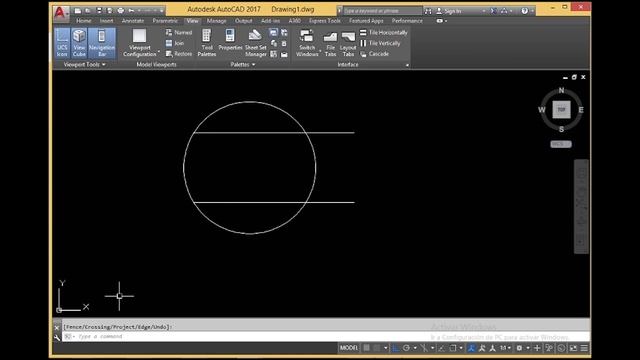
Task: Click the Plot printer icon in Quick Access
Action: click(x=121, y=11)
